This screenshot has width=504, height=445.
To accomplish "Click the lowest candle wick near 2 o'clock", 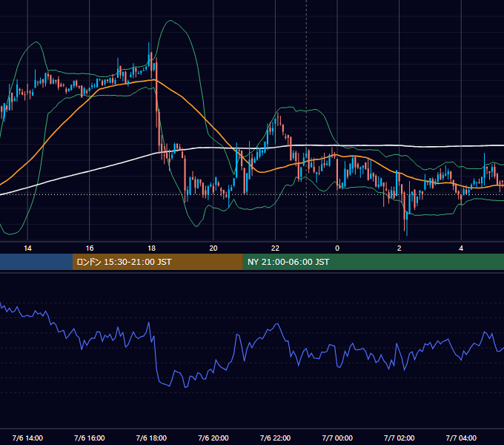I will pos(407,230).
